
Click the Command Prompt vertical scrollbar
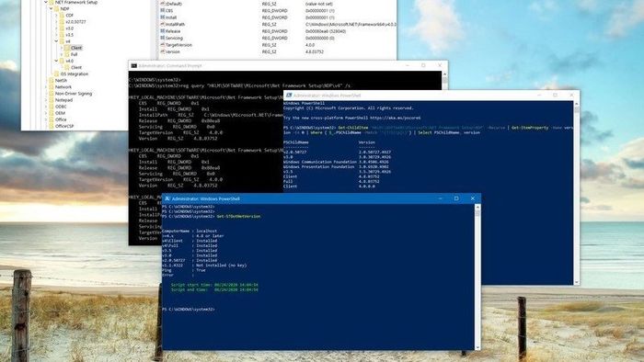pos(444,80)
